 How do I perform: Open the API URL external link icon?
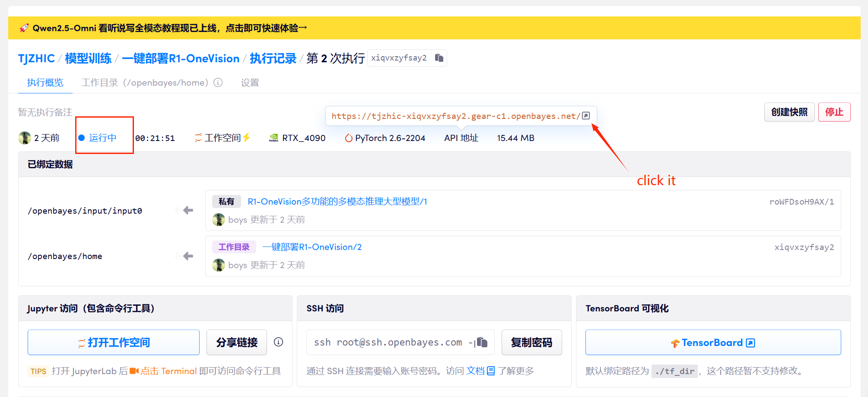pos(586,116)
